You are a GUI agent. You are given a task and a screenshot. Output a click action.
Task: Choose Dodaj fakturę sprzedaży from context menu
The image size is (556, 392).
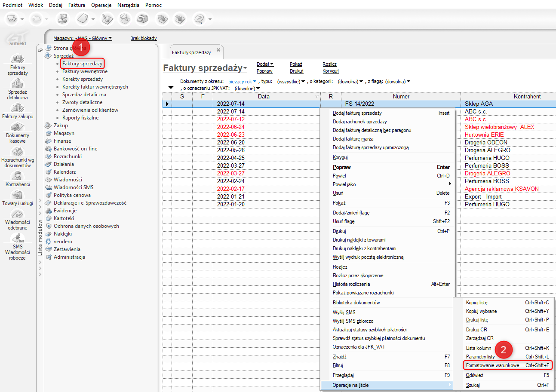click(x=357, y=113)
